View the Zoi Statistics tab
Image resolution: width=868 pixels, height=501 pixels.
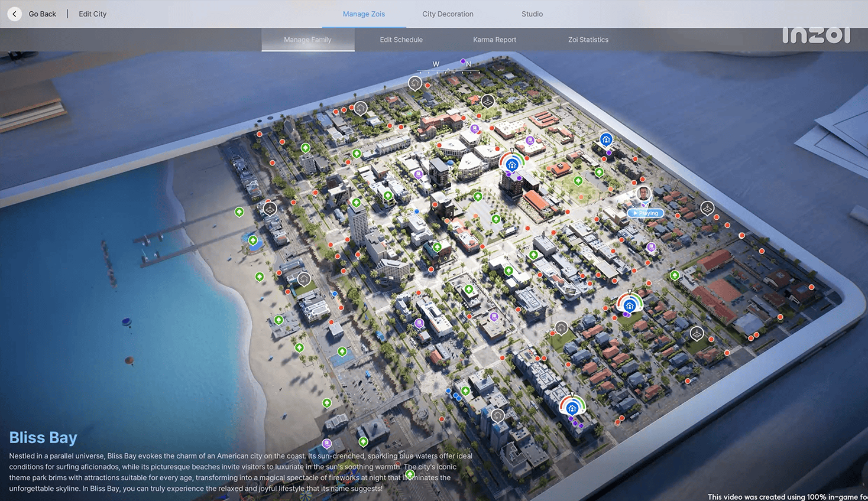(588, 40)
